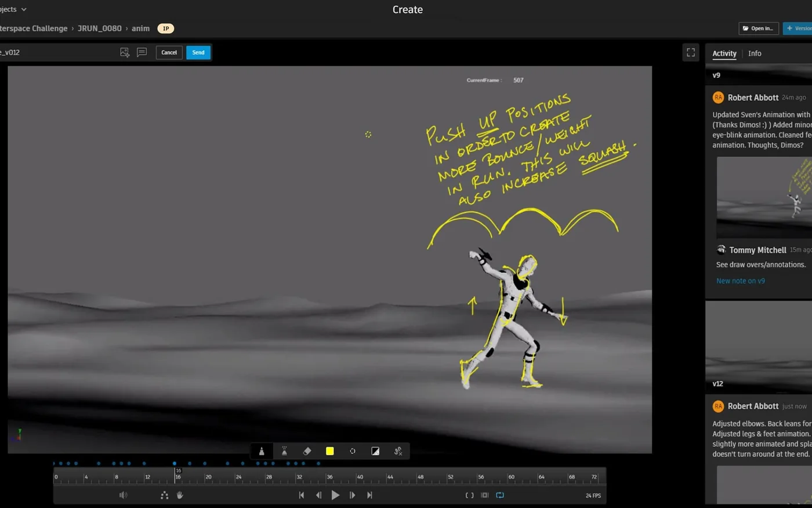
Task: Click the opacity contrast square icon
Action: [x=375, y=451]
